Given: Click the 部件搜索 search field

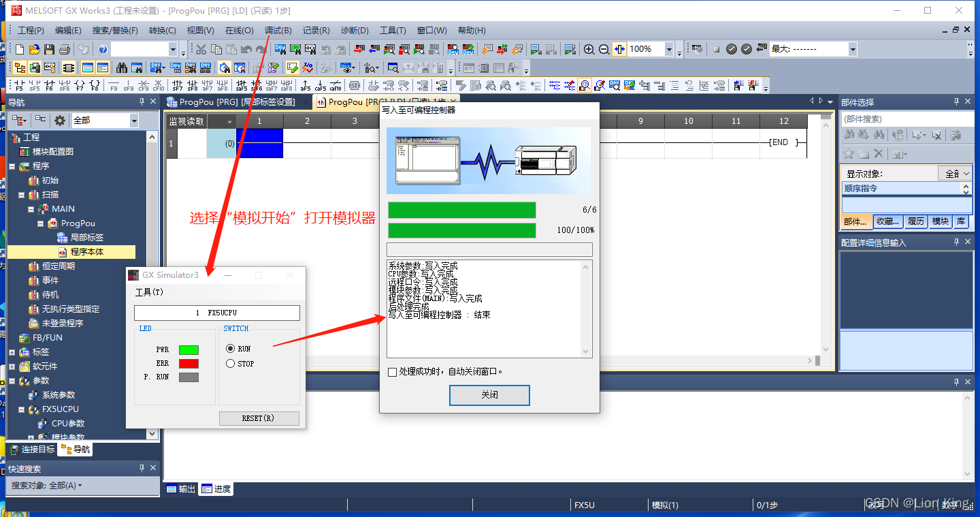Looking at the screenshot, I should pos(907,119).
